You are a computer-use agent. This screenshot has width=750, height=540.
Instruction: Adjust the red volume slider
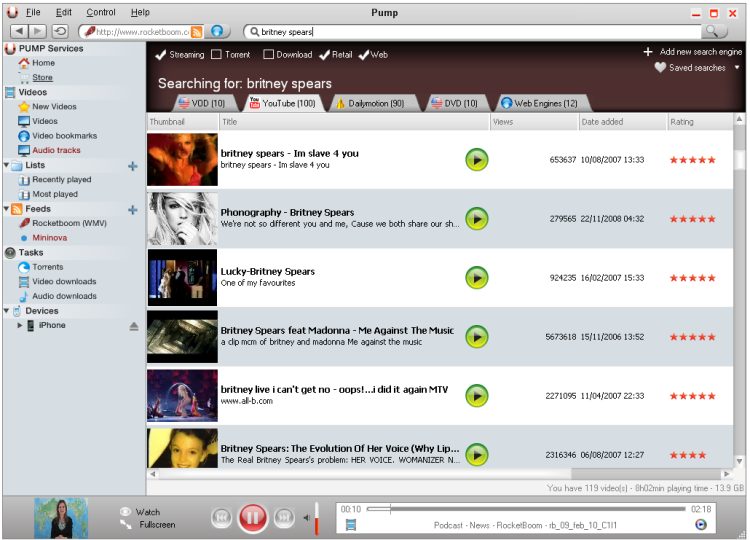pyautogui.click(x=316, y=518)
